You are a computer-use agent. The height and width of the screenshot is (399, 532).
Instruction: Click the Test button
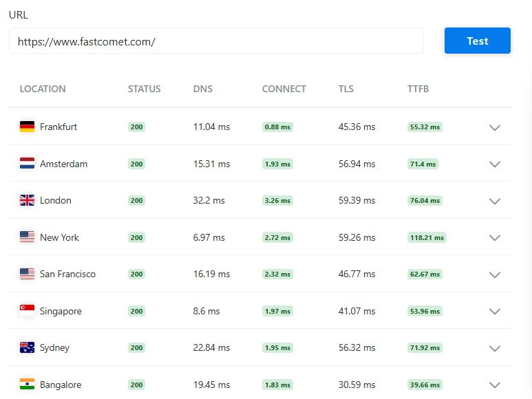click(478, 41)
